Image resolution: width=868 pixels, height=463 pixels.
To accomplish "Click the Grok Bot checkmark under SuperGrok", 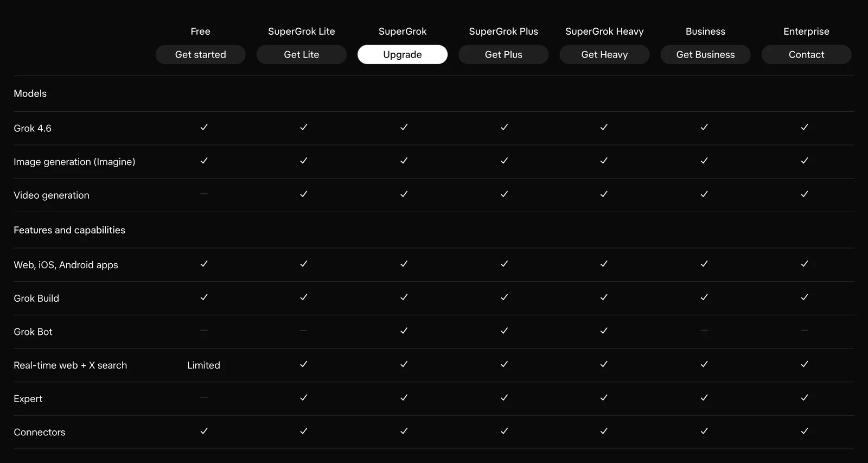I will (404, 331).
